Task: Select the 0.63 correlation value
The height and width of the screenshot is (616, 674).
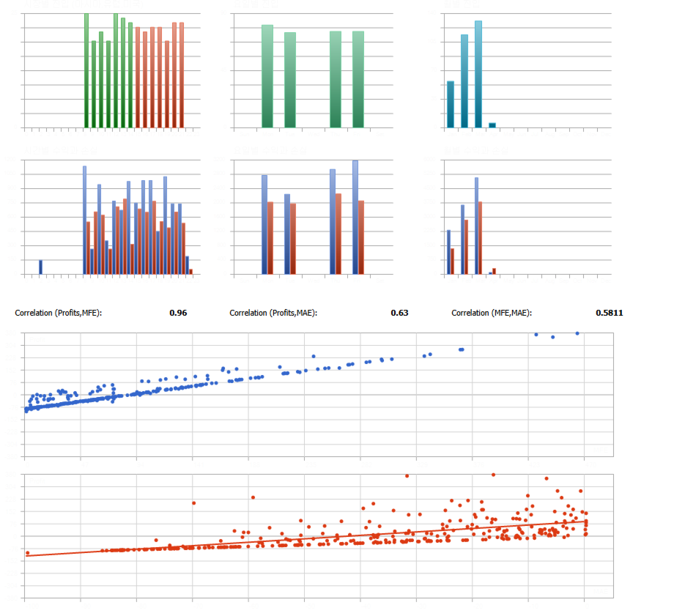Action: (x=399, y=313)
